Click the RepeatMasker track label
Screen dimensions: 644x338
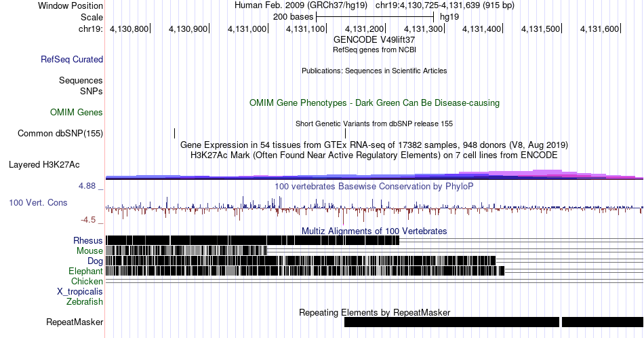click(75, 322)
